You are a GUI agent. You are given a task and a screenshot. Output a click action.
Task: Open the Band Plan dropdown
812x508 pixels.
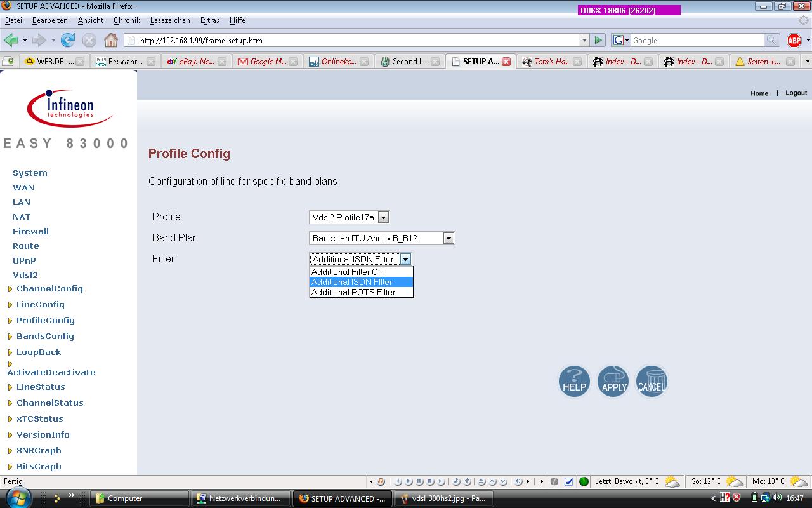[x=382, y=238]
